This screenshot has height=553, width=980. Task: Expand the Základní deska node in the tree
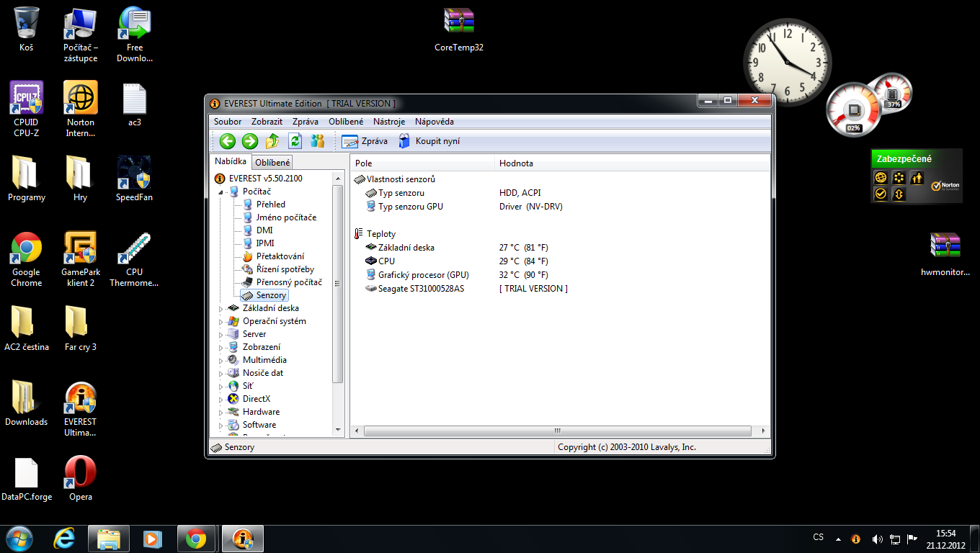tap(221, 309)
